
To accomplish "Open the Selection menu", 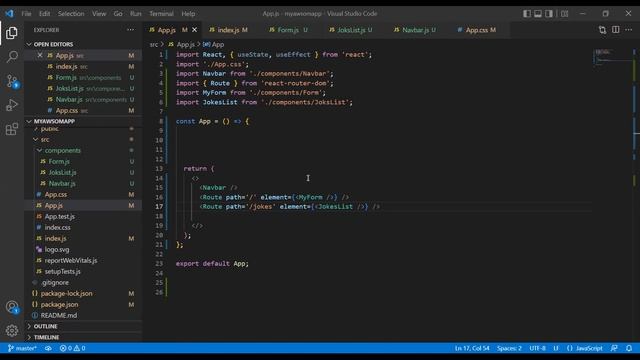I will tap(71, 13).
